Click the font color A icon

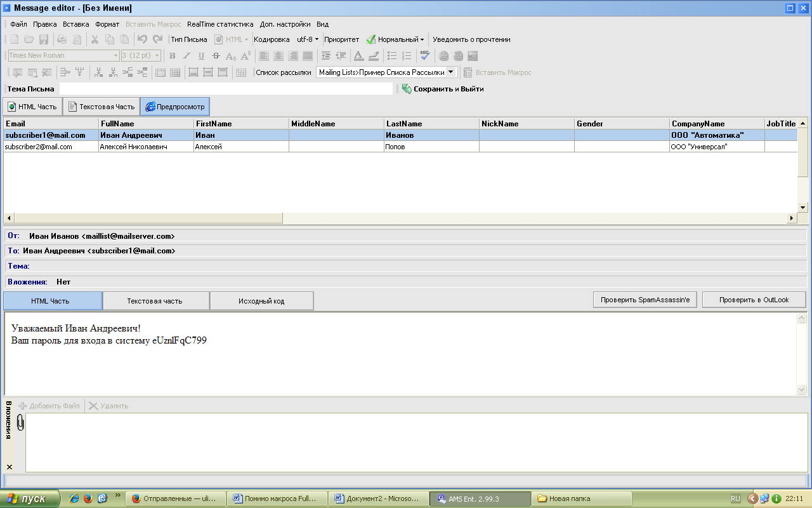358,56
